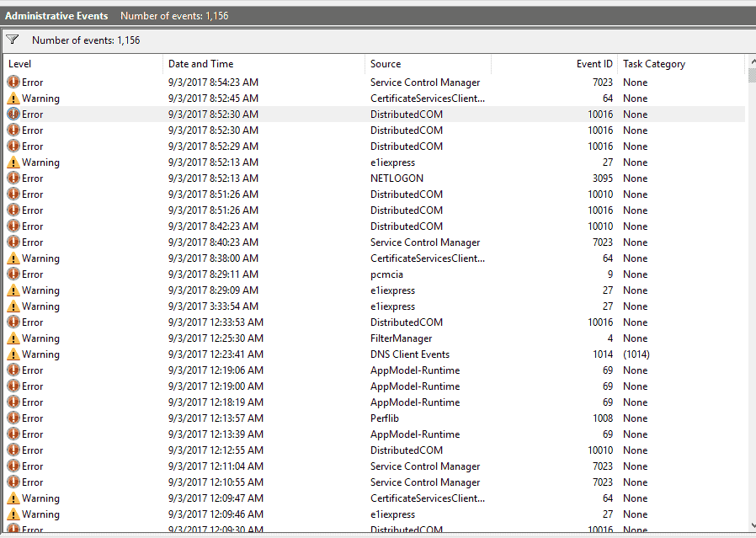
Task: Click the Warning icon on 8:52:13 e1iexpress row
Action: click(x=13, y=162)
